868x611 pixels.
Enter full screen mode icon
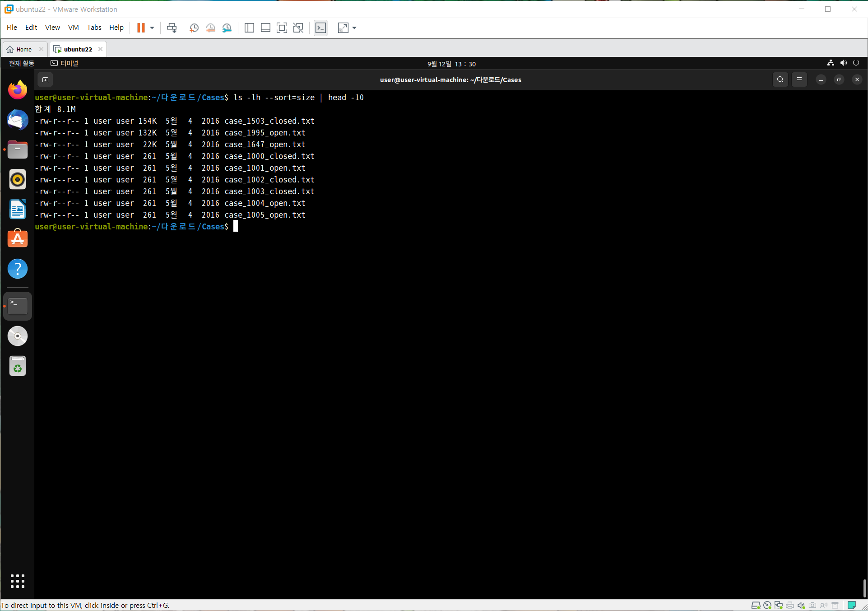282,28
